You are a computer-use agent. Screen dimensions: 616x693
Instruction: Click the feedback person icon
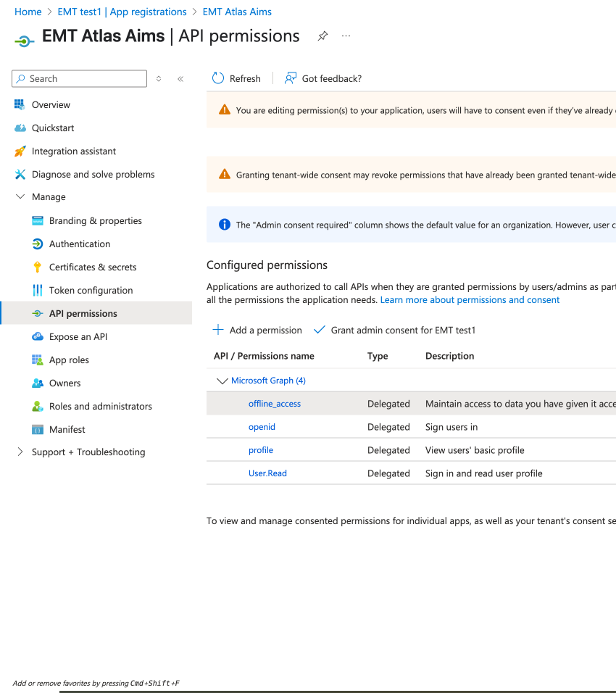[291, 78]
